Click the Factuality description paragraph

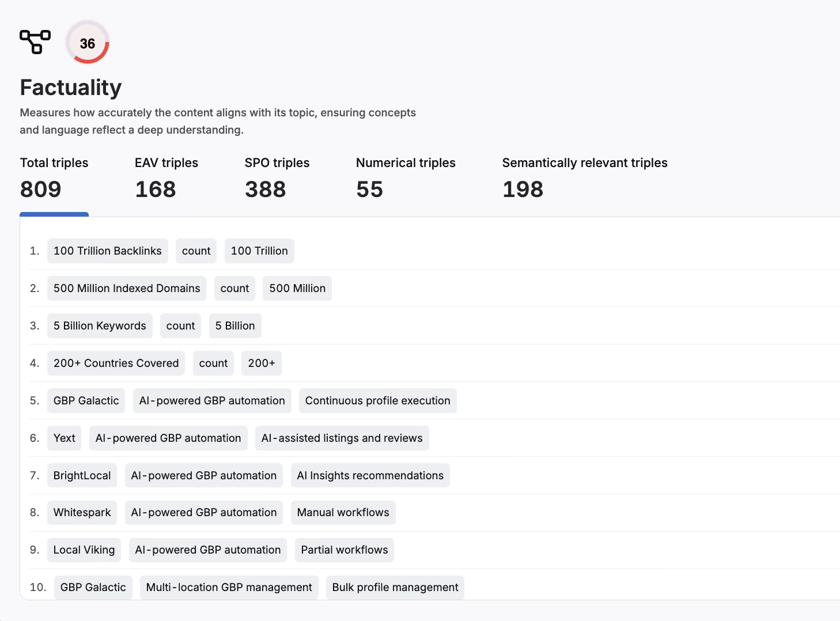(218, 122)
